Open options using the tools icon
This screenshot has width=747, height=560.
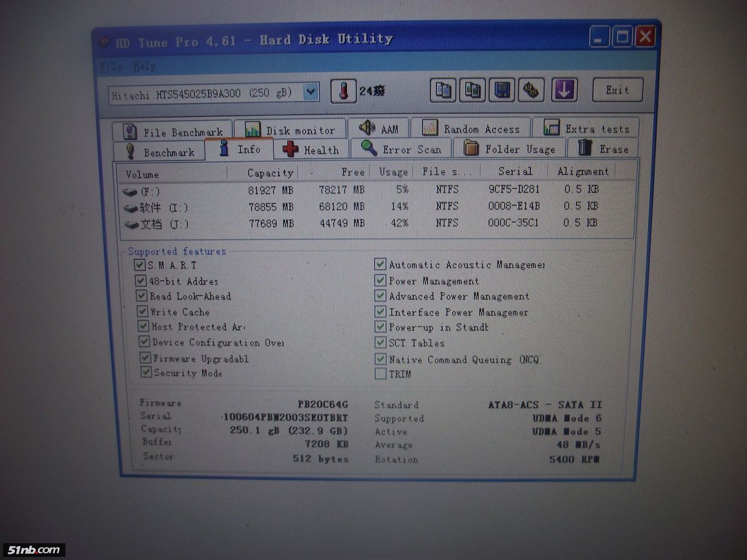point(531,90)
